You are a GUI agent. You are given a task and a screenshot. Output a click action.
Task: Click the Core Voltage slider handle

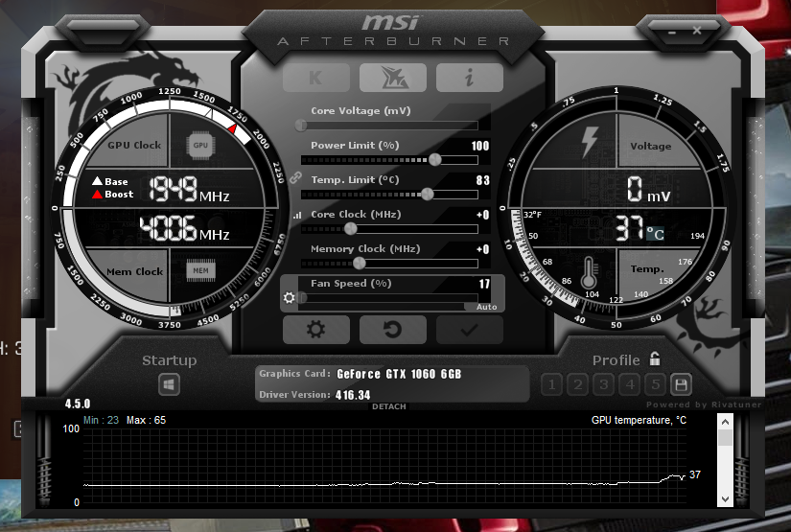(301, 125)
